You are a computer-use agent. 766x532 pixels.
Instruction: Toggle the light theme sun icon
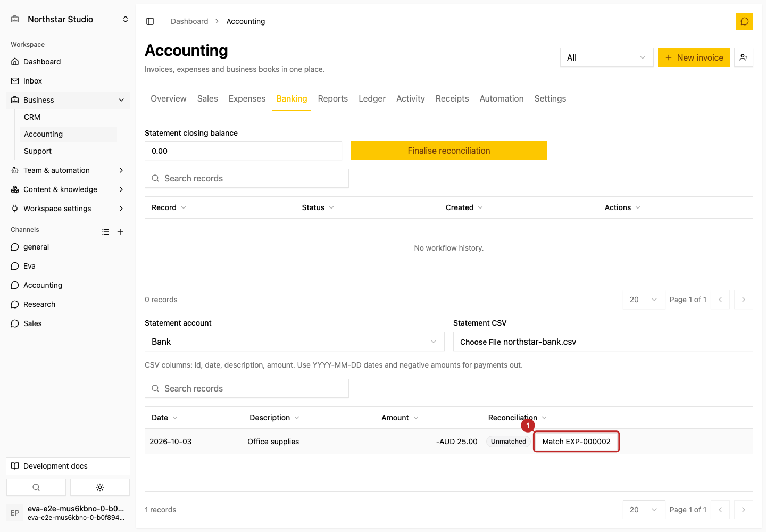[x=100, y=487]
